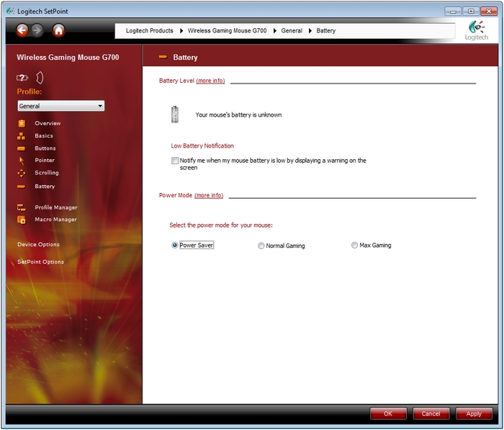Viewport: 504px width, 430px height.
Task: Click the Logitech logo
Action: (x=477, y=30)
